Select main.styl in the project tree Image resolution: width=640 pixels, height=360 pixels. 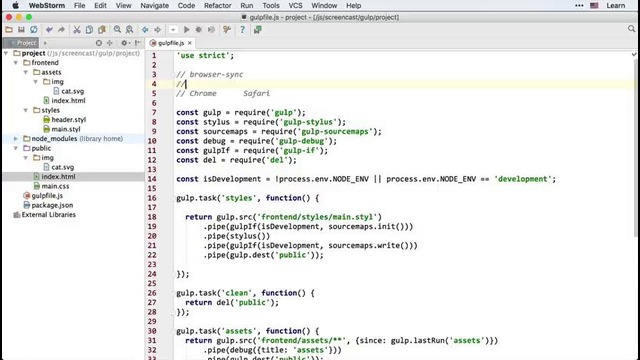pos(61,129)
